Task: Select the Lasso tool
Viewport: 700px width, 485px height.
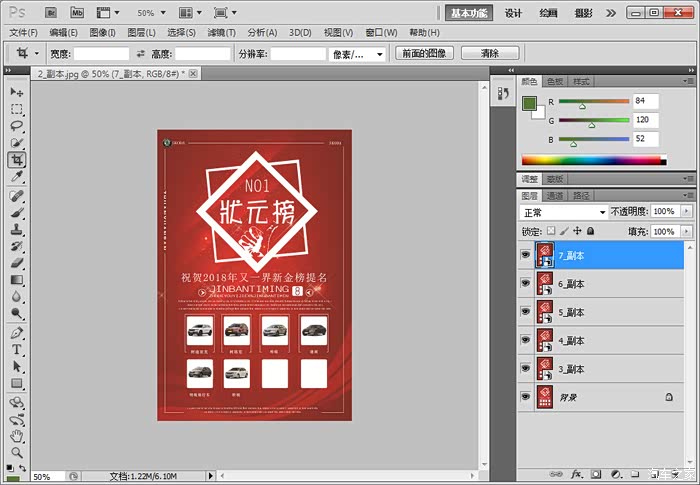Action: click(17, 126)
